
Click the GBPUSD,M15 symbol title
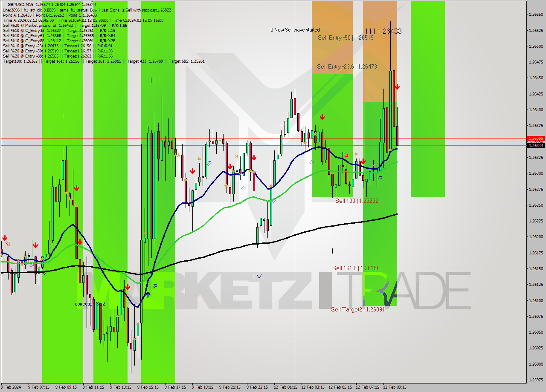pyautogui.click(x=20, y=4)
